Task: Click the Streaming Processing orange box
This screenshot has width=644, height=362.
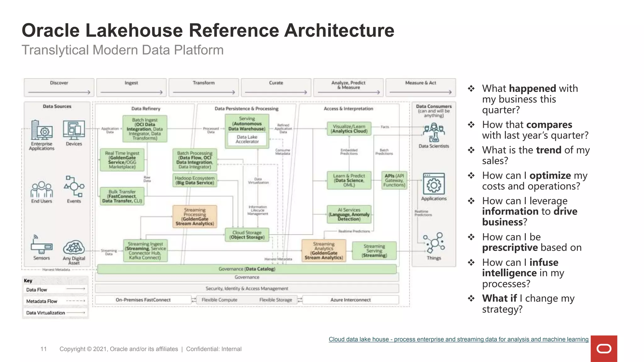Action: click(x=195, y=217)
